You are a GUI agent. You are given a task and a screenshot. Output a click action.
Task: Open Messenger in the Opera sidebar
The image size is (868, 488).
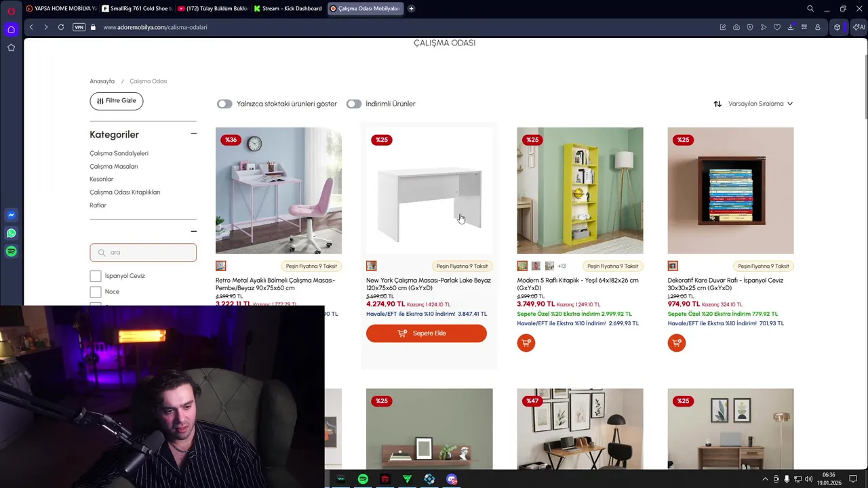tap(11, 215)
